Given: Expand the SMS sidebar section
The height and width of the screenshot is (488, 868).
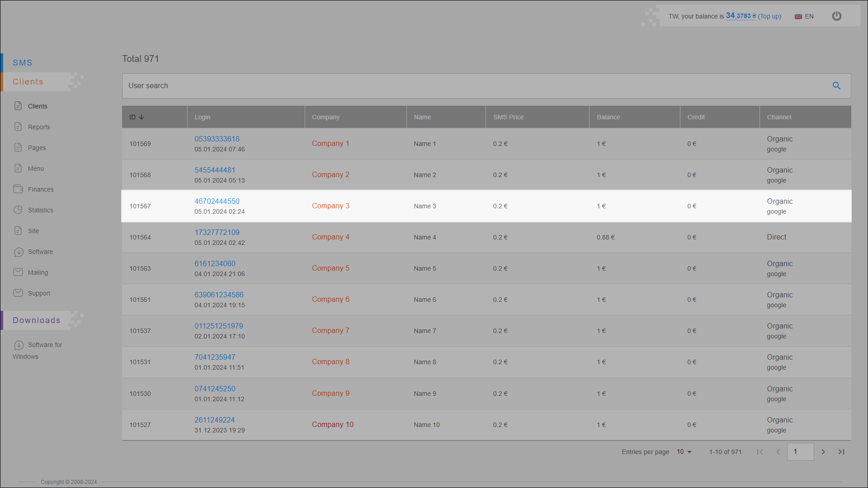Looking at the screenshot, I should click(23, 63).
